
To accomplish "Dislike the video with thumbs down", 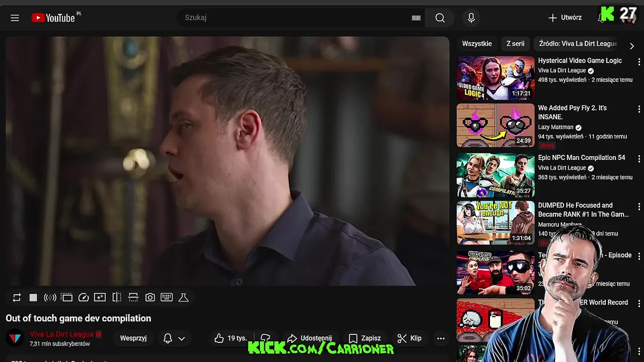I will pos(266,338).
